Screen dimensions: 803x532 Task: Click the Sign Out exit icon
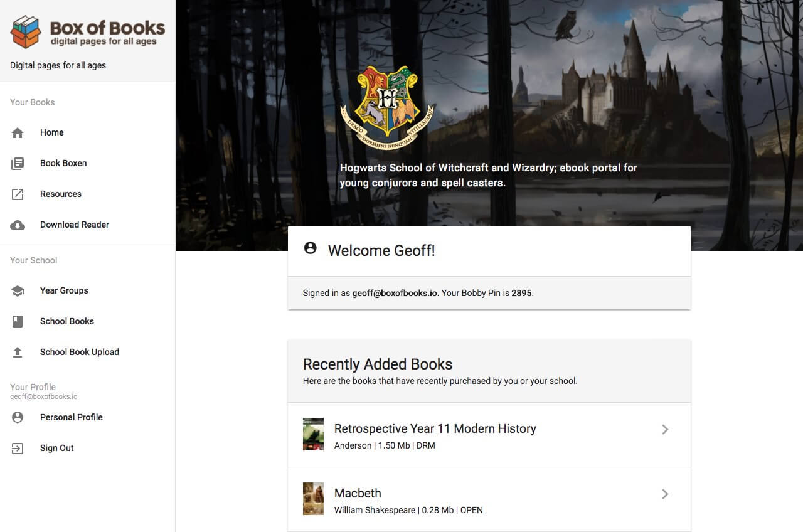tap(18, 448)
